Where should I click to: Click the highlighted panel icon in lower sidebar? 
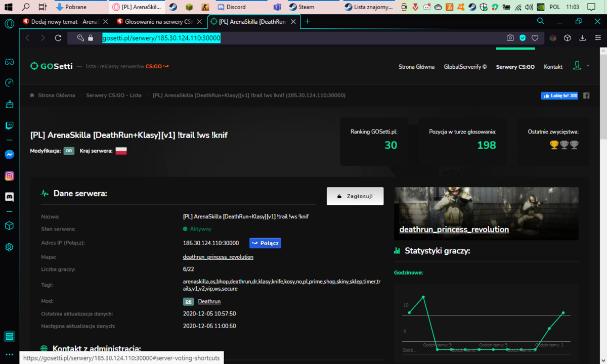[9, 336]
